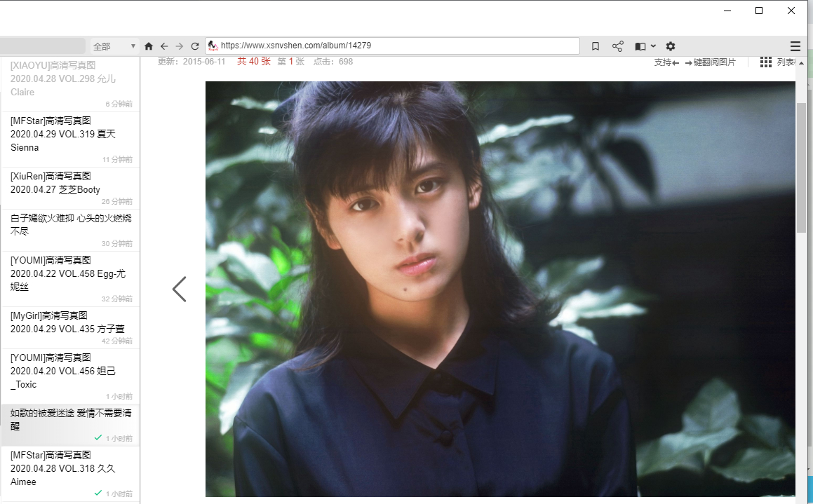Reload the page with the refresh icon
Viewport: 813px width, 504px height.
click(195, 46)
